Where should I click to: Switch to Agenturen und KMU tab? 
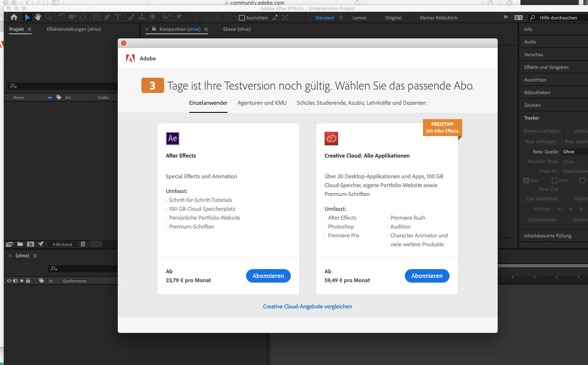[x=262, y=103]
